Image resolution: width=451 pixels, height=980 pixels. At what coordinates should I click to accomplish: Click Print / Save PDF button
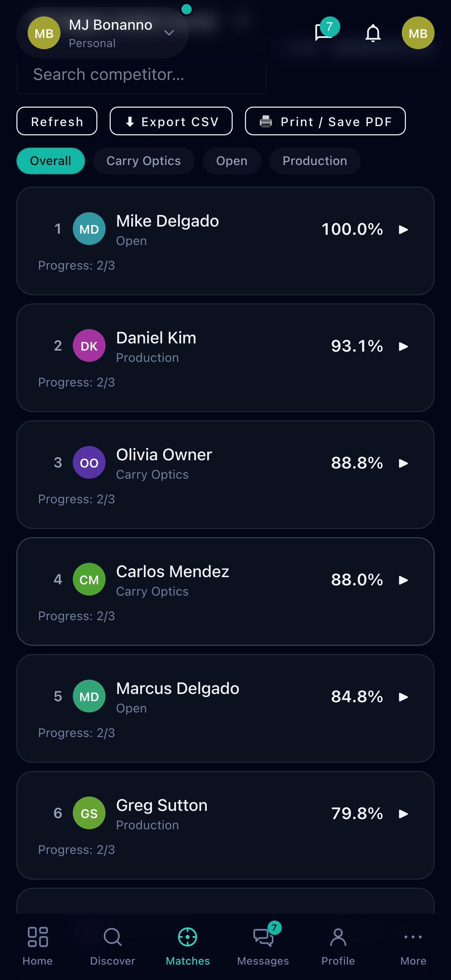(x=325, y=121)
